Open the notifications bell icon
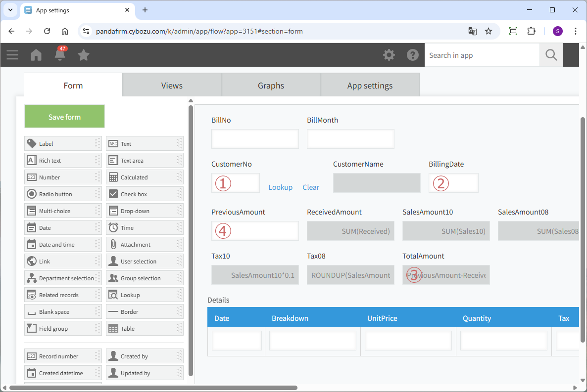 [60, 55]
